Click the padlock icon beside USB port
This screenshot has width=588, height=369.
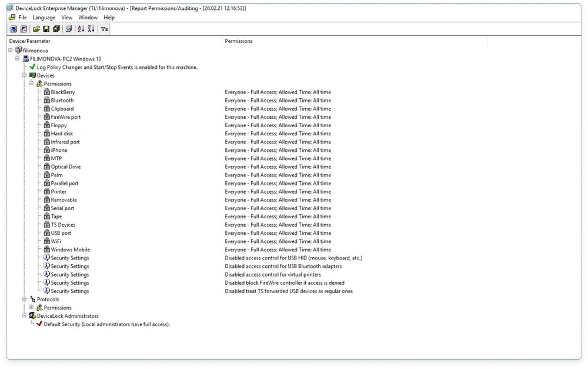coord(46,232)
